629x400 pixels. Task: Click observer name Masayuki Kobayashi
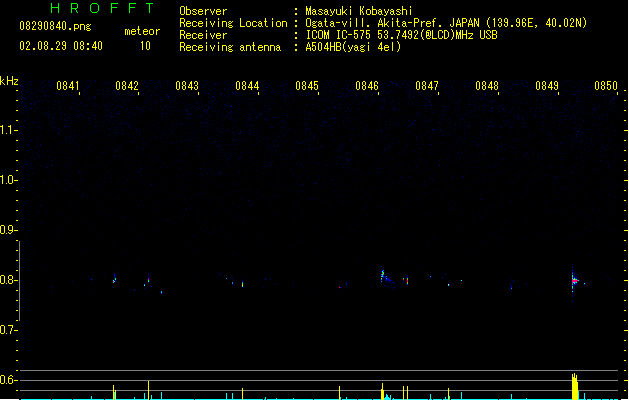pyautogui.click(x=359, y=11)
